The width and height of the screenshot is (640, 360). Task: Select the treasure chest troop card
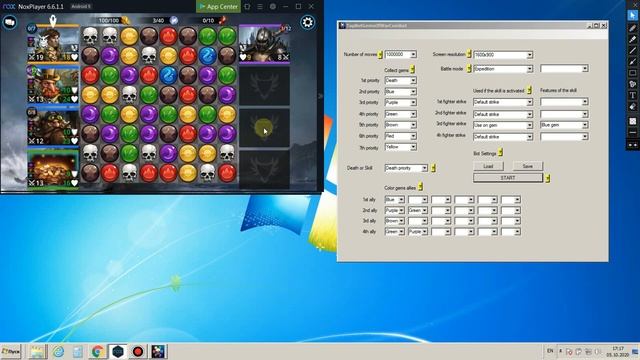click(53, 168)
